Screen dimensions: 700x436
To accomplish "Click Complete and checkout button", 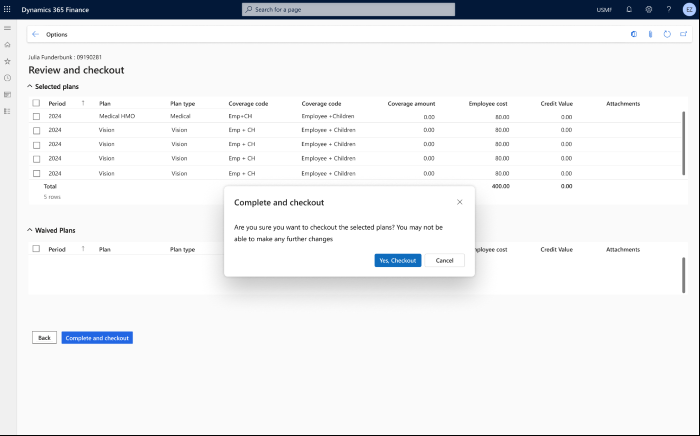I will (x=97, y=338).
